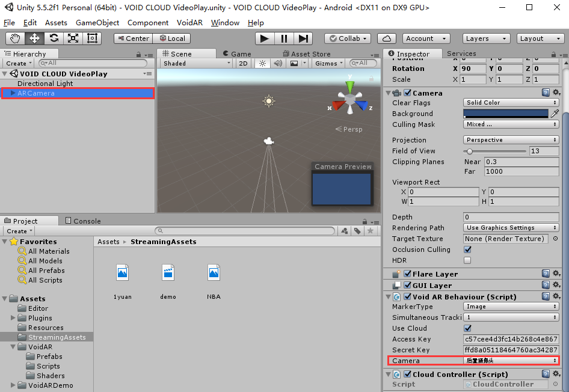Toggle scene lighting sun icon
The width and height of the screenshot is (569, 392).
pyautogui.click(x=262, y=64)
